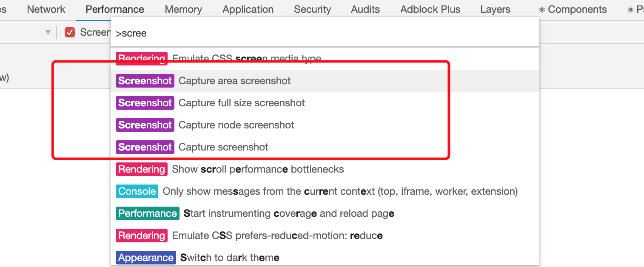Open the dropdown arrow left of Screenshots

(48, 32)
